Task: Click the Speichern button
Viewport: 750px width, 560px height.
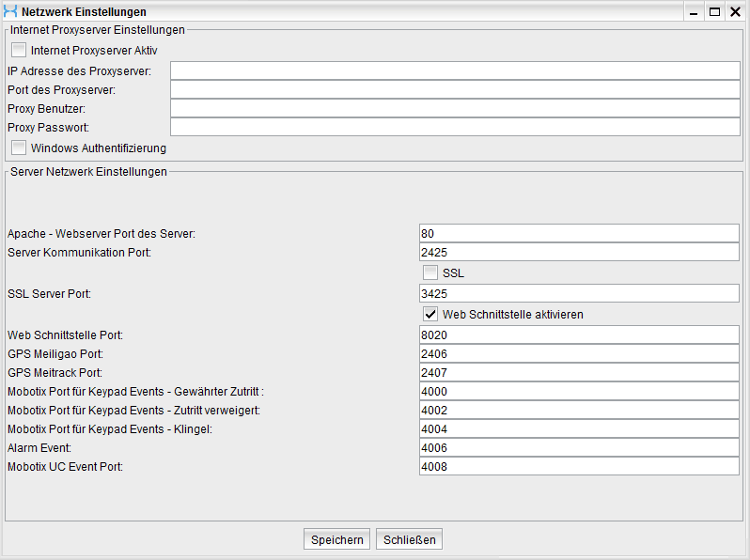Action: (336, 539)
